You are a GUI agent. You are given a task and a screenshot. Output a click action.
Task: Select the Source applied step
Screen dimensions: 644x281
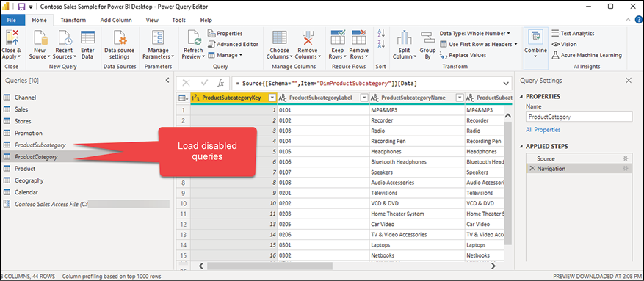tap(579, 158)
